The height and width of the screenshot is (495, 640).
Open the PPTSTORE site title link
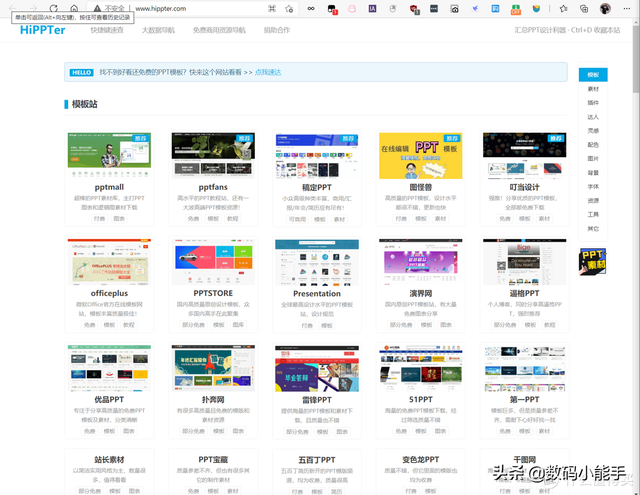(214, 293)
